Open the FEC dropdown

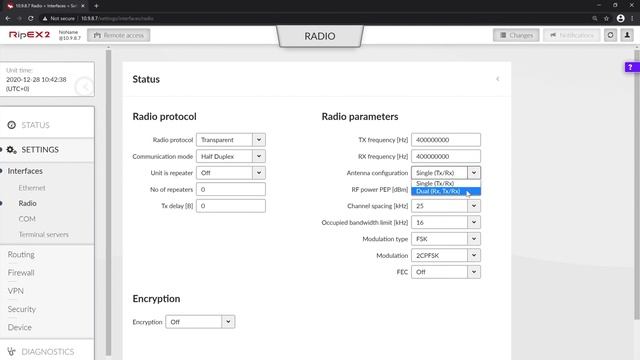coord(446,272)
